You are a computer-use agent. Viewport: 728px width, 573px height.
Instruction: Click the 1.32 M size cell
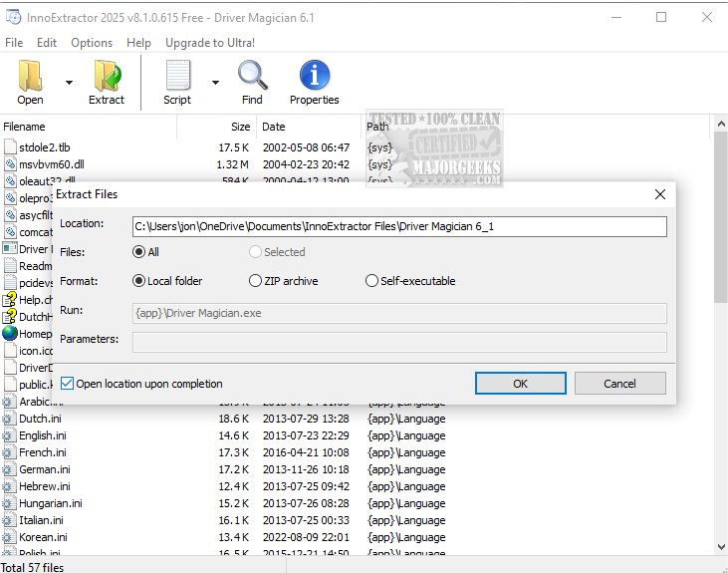click(233, 164)
